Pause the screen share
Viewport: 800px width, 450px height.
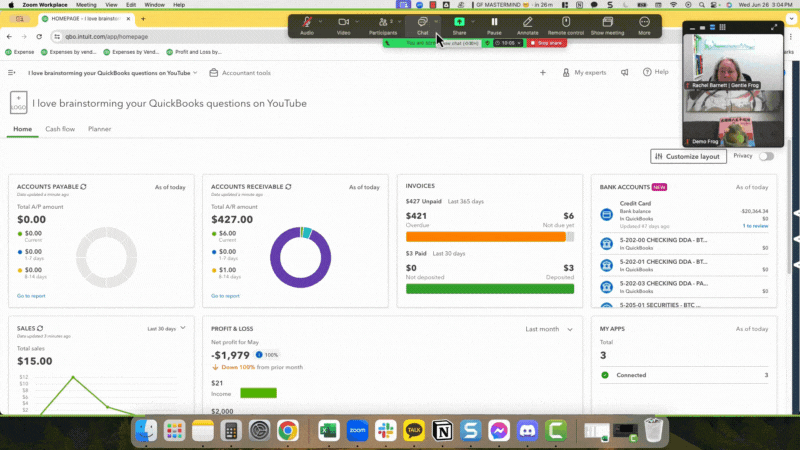tap(494, 25)
